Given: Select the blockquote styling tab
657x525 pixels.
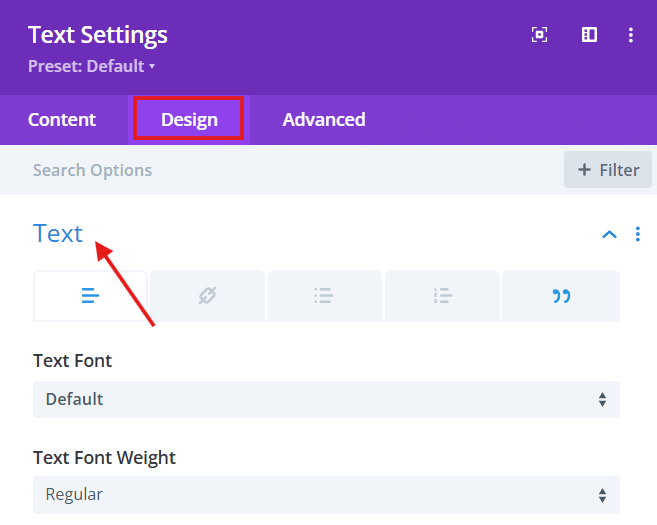Looking at the screenshot, I should pos(561,296).
